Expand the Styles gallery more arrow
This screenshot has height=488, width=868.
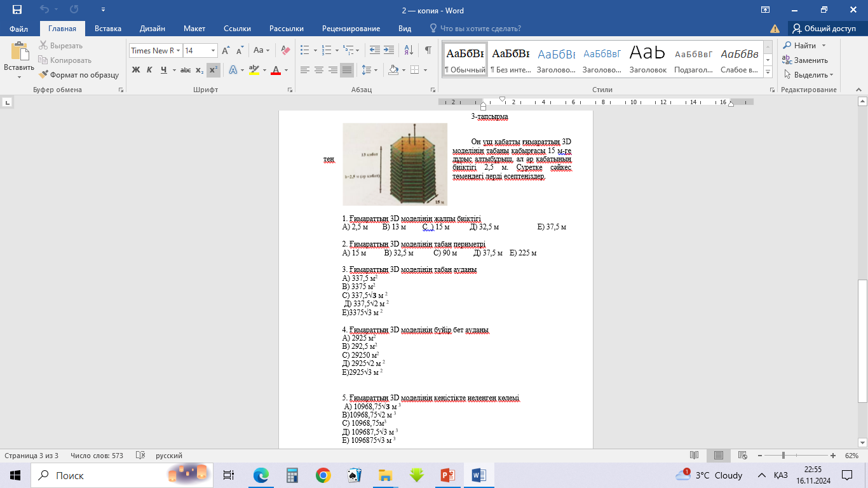[x=768, y=72]
